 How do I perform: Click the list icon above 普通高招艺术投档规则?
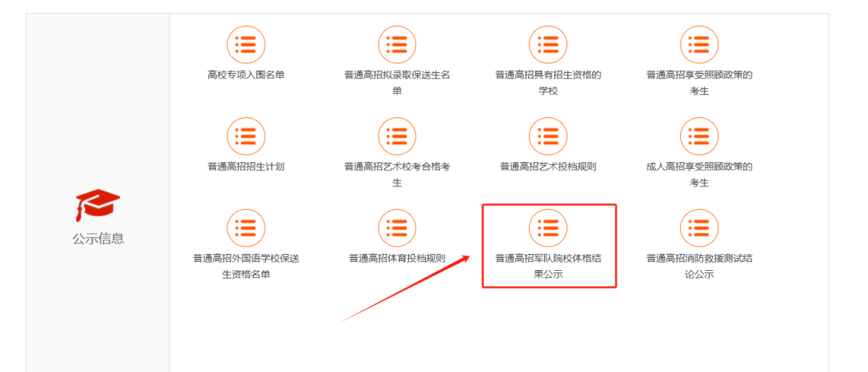(x=548, y=136)
